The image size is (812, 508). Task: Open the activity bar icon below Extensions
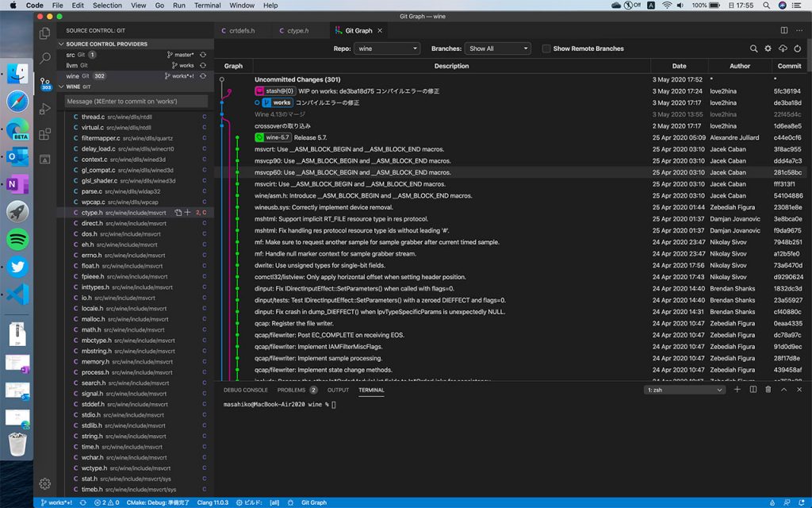pos(45,159)
